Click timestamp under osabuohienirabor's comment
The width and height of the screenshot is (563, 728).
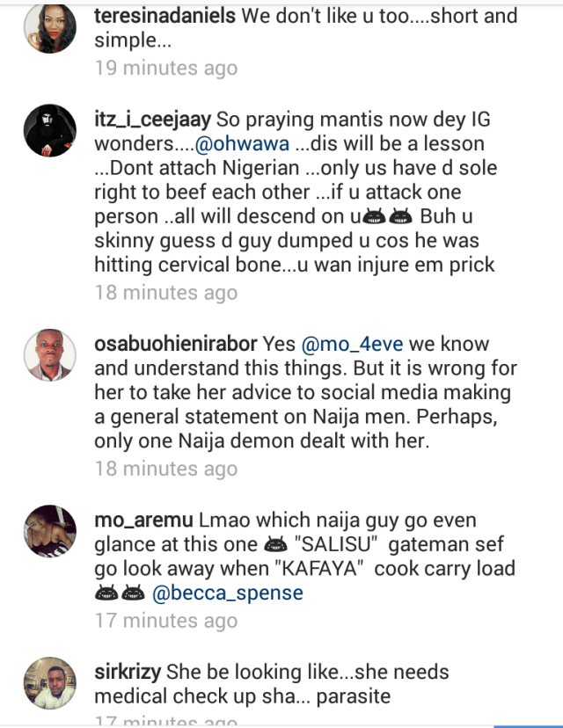[166, 469]
